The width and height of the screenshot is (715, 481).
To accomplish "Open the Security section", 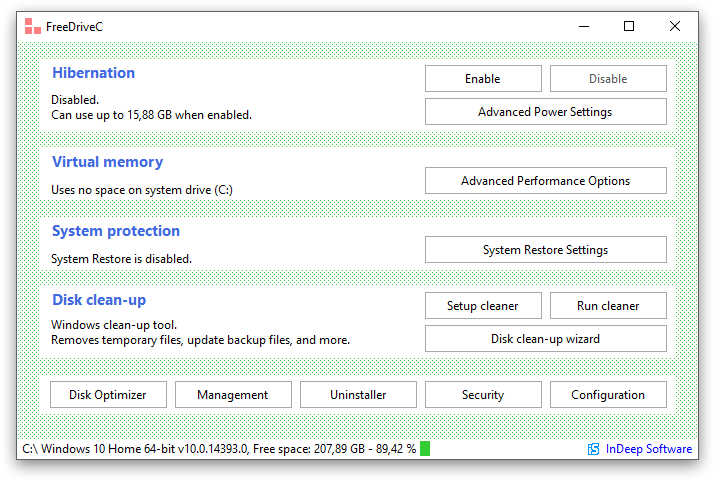I will coord(483,394).
